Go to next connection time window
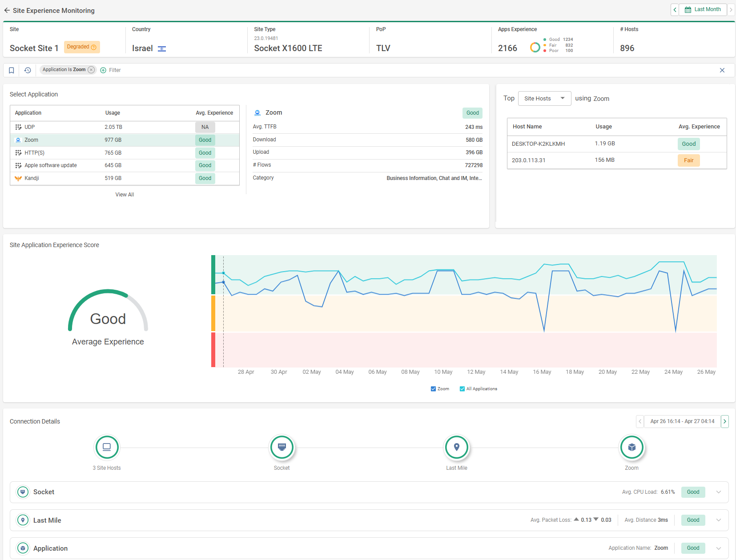Image resolution: width=736 pixels, height=560 pixels. click(725, 421)
